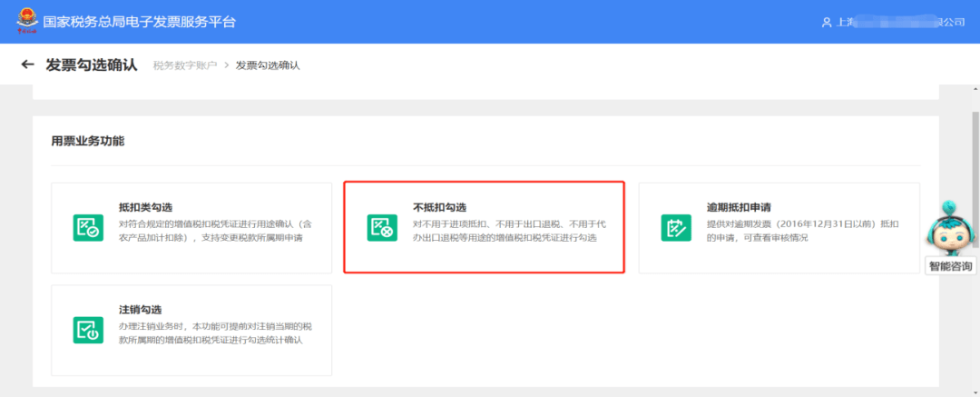The width and height of the screenshot is (980, 397).
Task: Open the 抵扣类勾选 function title
Action: pos(146,207)
